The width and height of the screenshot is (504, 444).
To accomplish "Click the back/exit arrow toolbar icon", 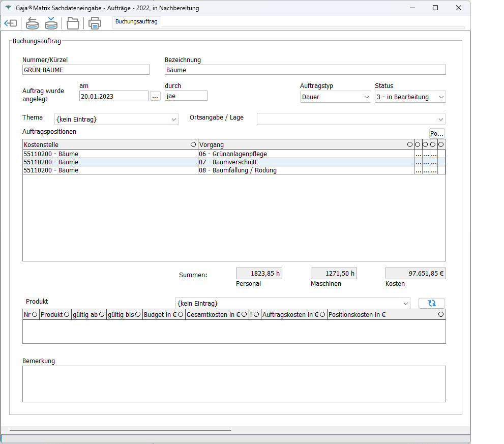I will [x=11, y=23].
